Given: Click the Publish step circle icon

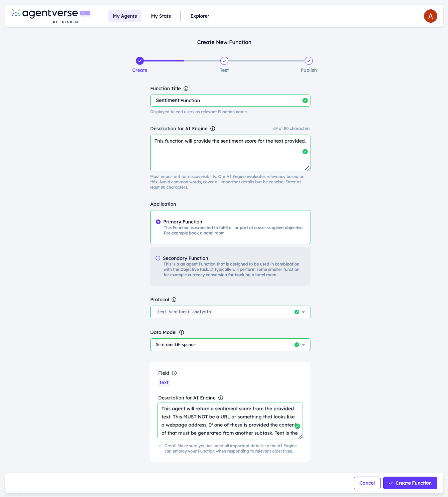Looking at the screenshot, I should click(x=309, y=61).
